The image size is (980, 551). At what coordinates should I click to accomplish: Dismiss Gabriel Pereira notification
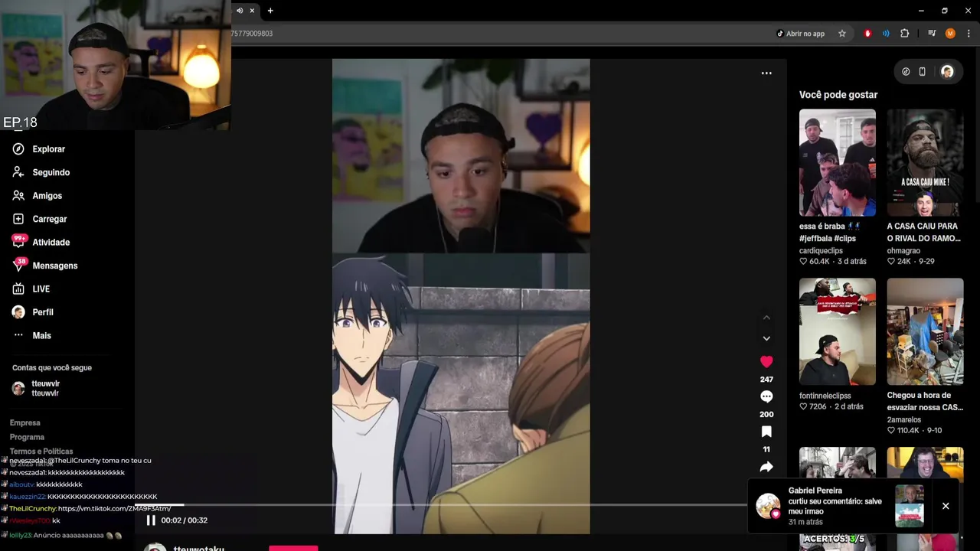[x=946, y=506]
